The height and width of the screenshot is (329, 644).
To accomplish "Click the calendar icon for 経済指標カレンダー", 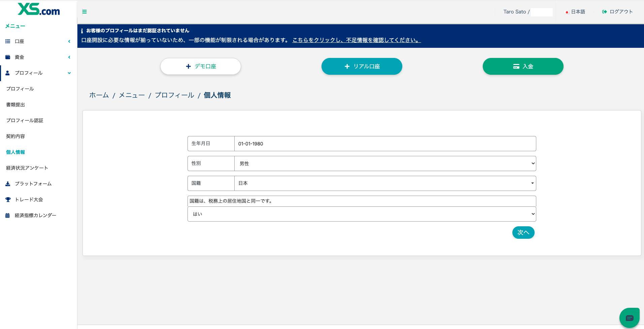I will 8,216.
